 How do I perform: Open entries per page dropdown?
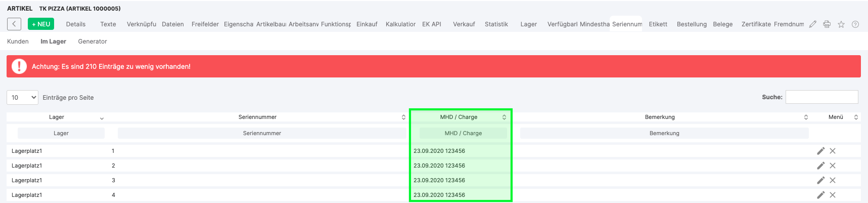[22, 97]
